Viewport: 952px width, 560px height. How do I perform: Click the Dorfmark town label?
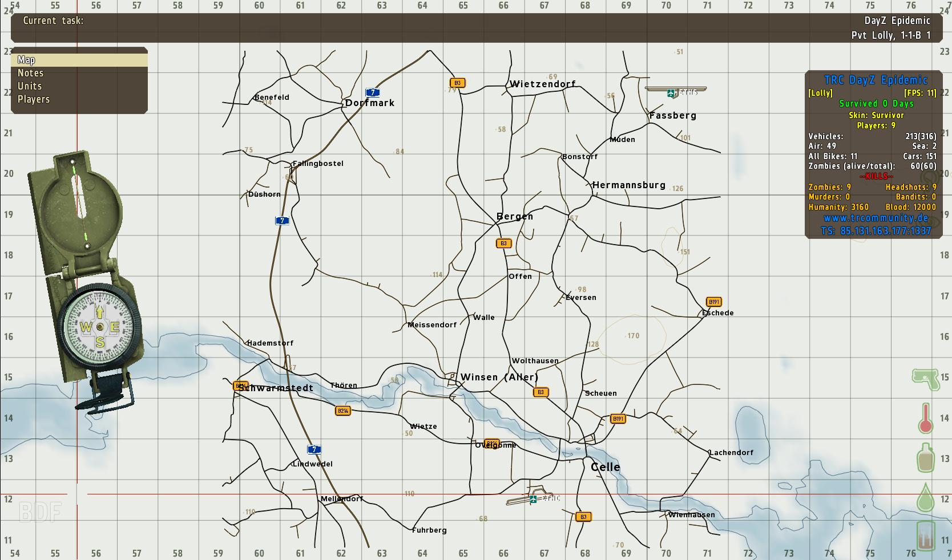370,103
